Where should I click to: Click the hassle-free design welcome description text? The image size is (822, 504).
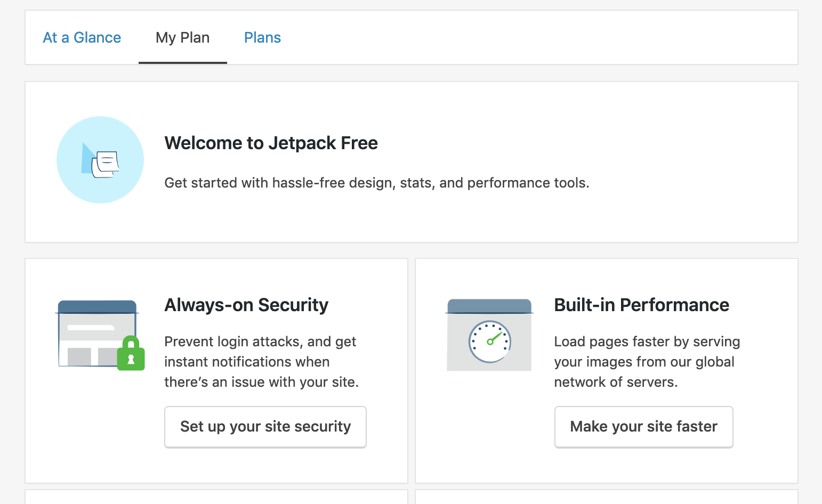click(x=376, y=183)
